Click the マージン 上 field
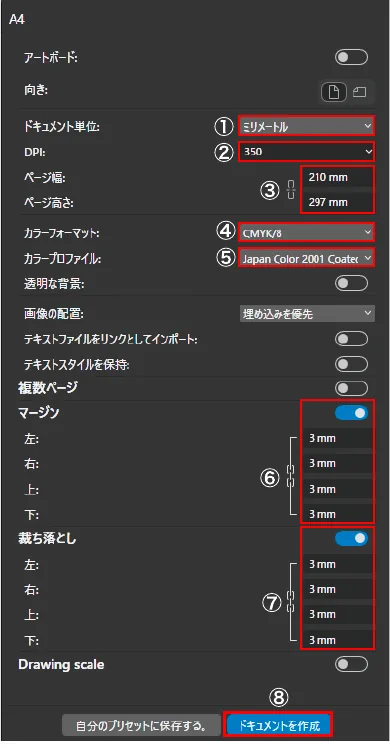This screenshot has height=748, width=390. (x=338, y=489)
